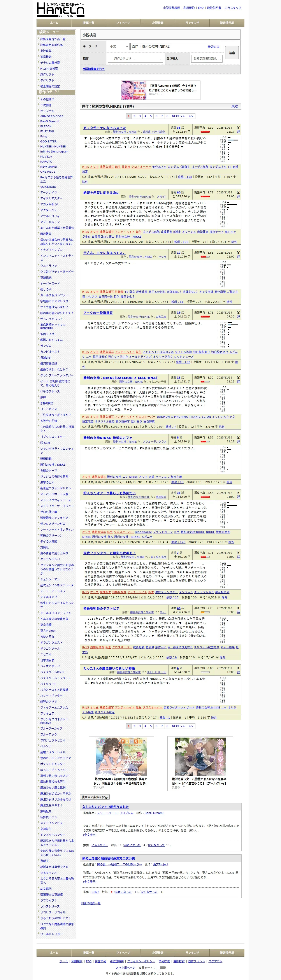Click 除外 for 父さん、ニケになるってよ。
The image size is (281, 980).
click(x=229, y=302)
